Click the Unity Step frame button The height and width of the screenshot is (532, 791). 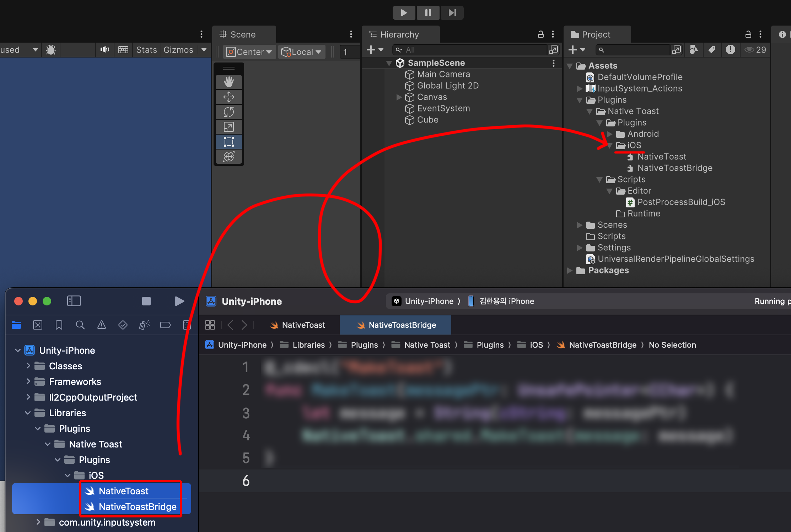tap(452, 13)
